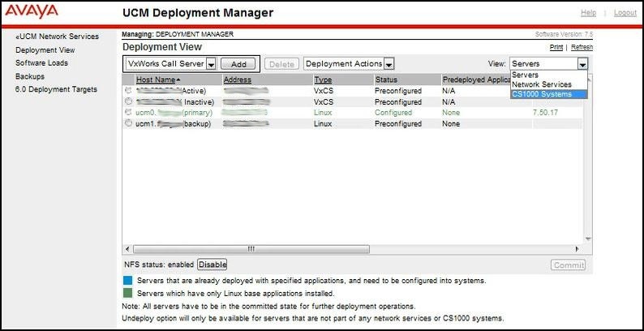Click the Refresh link

coord(582,47)
